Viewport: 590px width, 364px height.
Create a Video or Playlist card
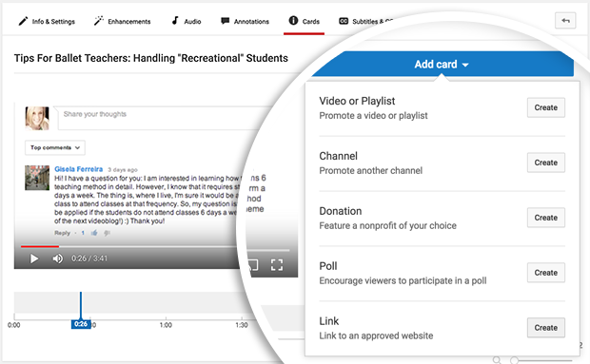point(545,107)
